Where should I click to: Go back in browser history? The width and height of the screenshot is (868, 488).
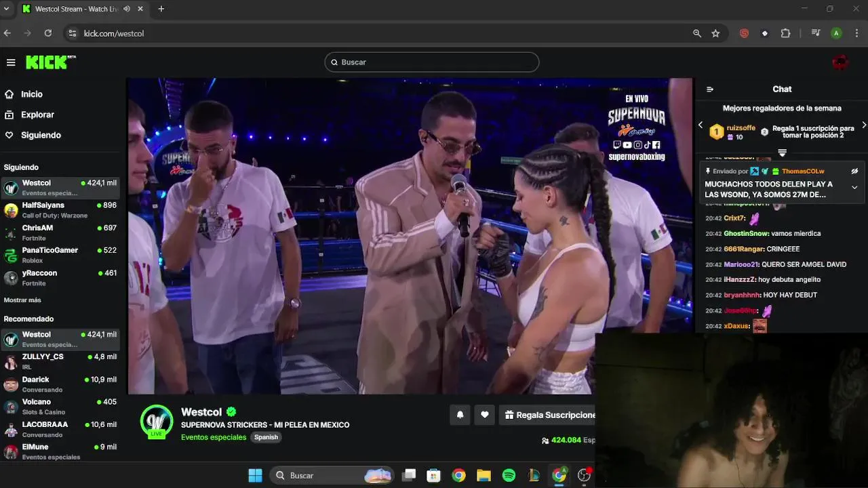[7, 33]
